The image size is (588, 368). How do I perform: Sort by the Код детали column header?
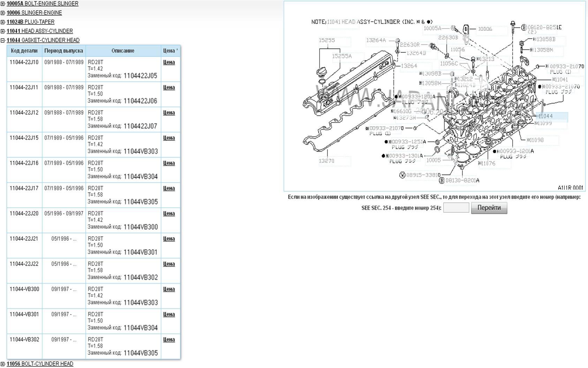(24, 51)
